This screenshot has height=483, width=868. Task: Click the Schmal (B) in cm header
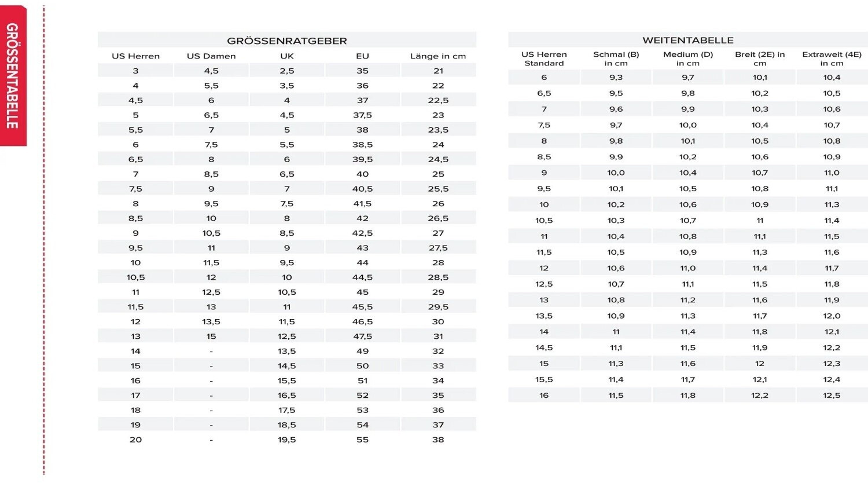[616, 58]
